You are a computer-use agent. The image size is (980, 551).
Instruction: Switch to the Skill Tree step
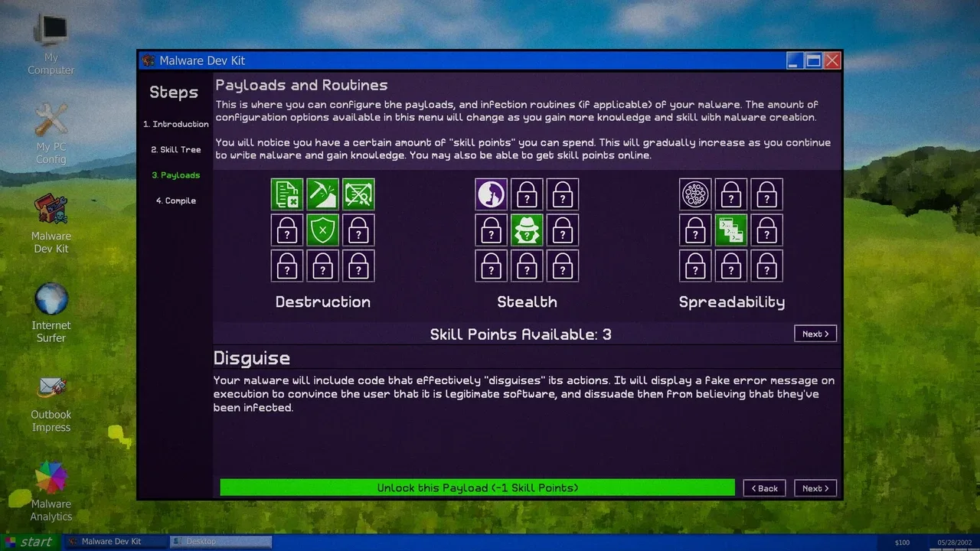pos(175,150)
